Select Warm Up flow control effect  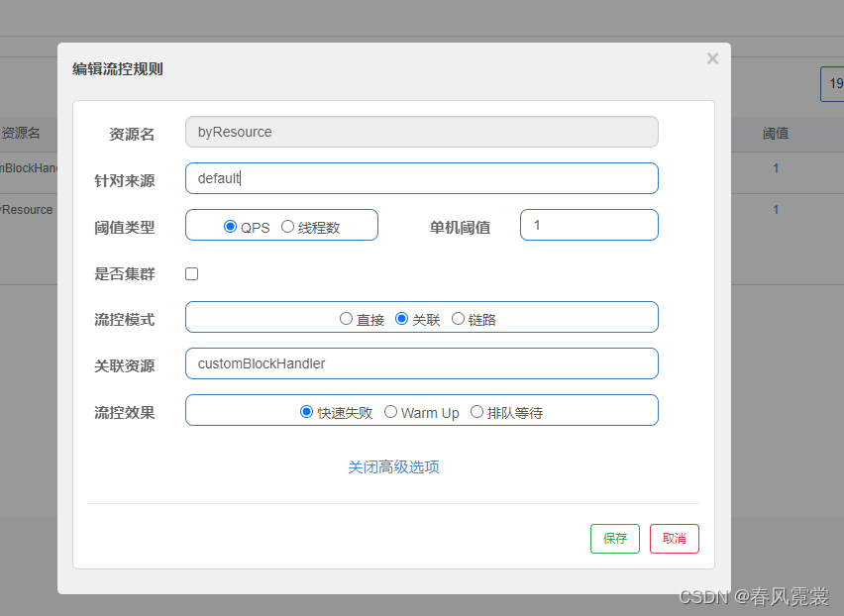click(390, 412)
